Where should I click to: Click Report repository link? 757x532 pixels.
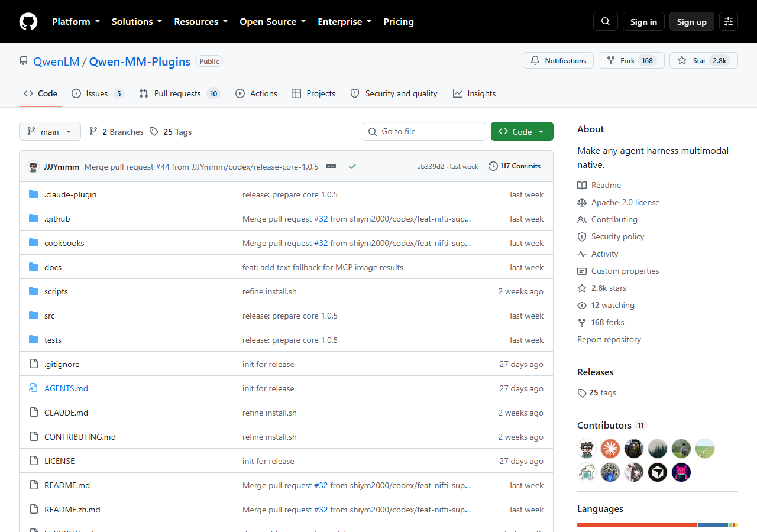click(609, 339)
